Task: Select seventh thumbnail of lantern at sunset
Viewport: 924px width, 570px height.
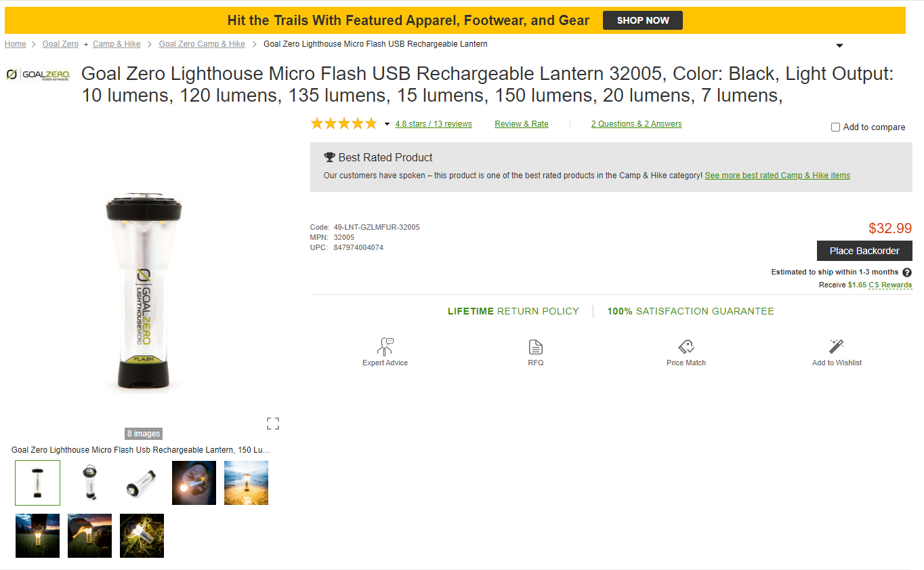Action: [x=89, y=535]
